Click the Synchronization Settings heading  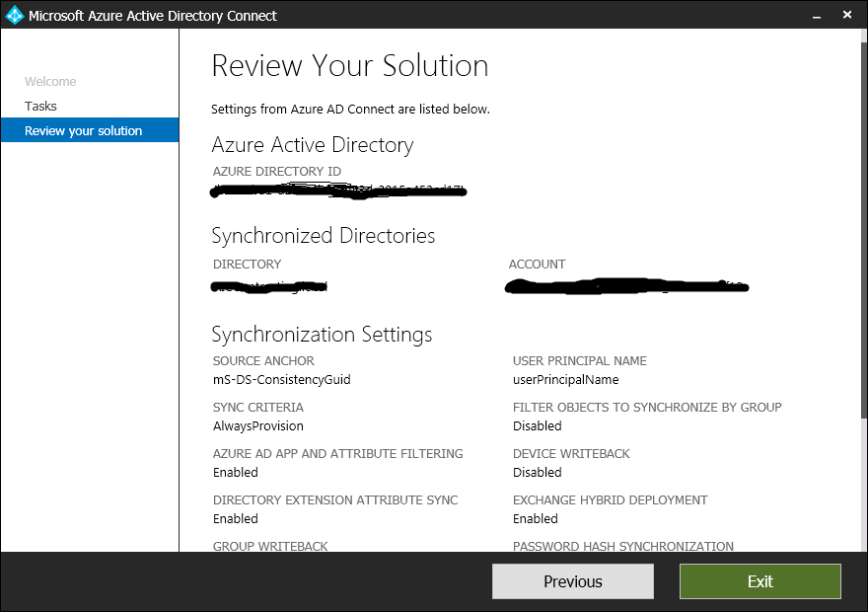(322, 335)
